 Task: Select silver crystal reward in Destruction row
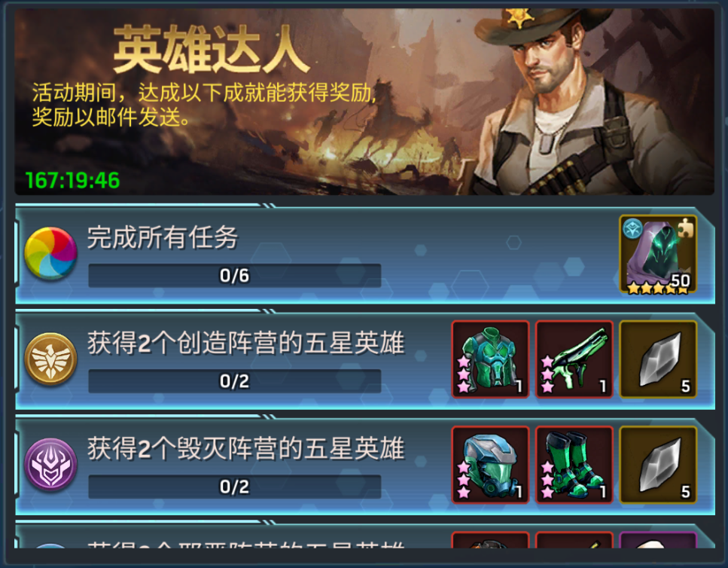point(658,465)
